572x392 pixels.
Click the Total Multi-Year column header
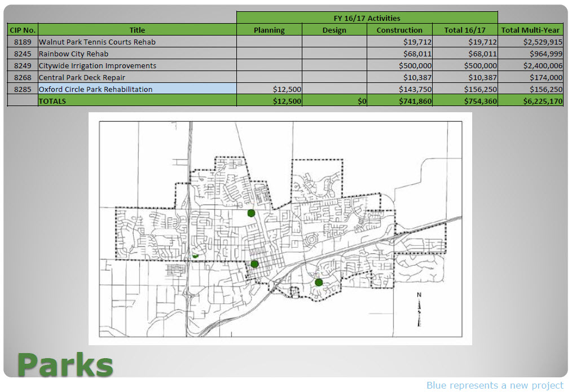tap(530, 30)
